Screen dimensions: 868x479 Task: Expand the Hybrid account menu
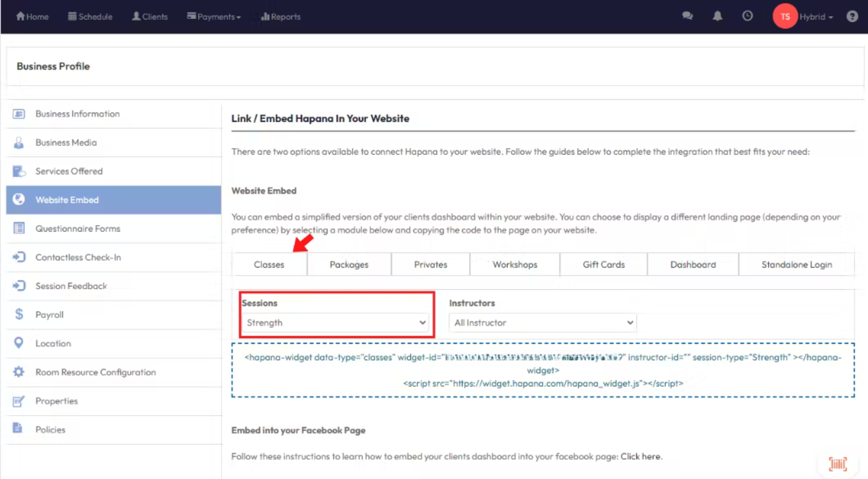816,17
